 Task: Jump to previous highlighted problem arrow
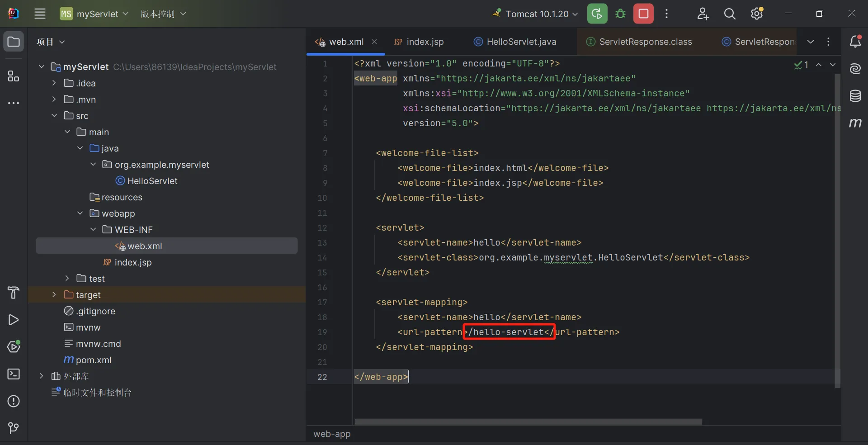pos(819,65)
